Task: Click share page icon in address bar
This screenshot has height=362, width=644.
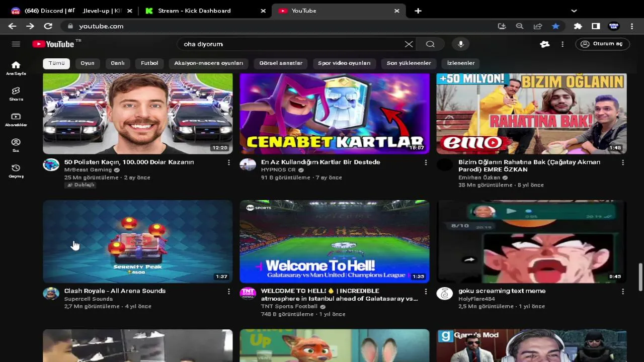Action: 538,26
